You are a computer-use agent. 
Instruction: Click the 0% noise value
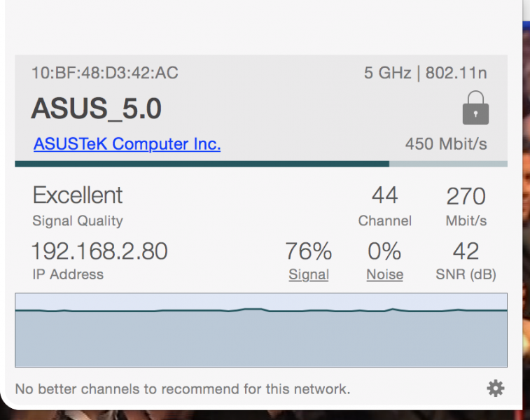pyautogui.click(x=384, y=251)
